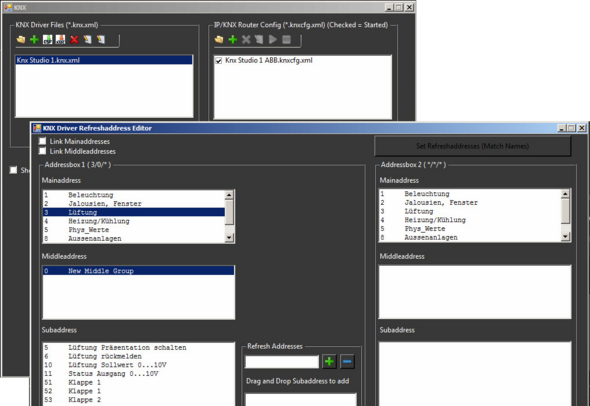The image size is (590, 406).
Task: Add refresh address with green plus button
Action: 329,362
